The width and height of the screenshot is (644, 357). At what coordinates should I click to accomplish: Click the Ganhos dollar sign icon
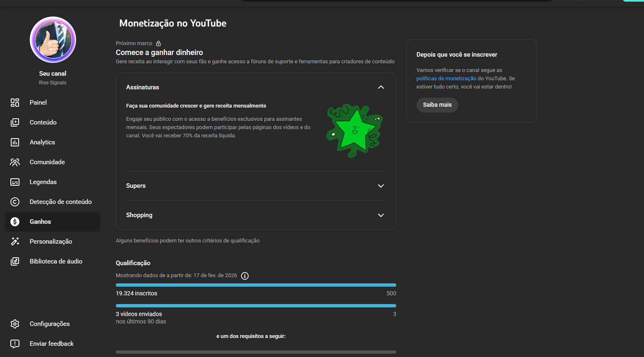[15, 222]
